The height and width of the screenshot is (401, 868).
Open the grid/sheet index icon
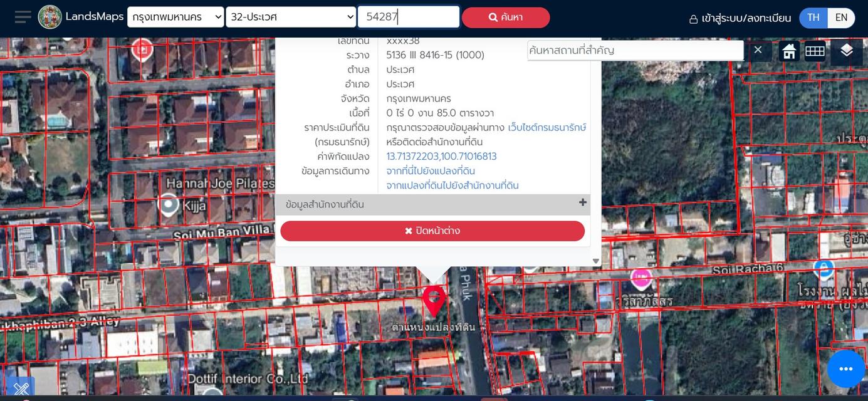point(815,51)
